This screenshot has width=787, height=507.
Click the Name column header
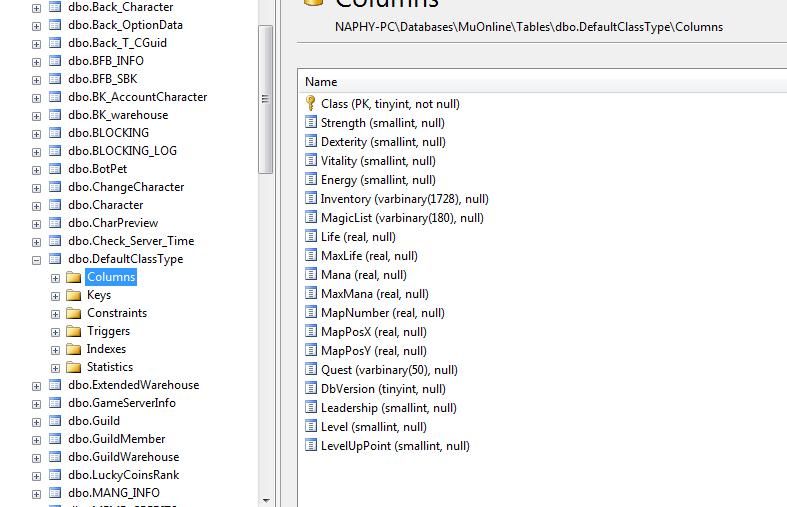click(321, 82)
